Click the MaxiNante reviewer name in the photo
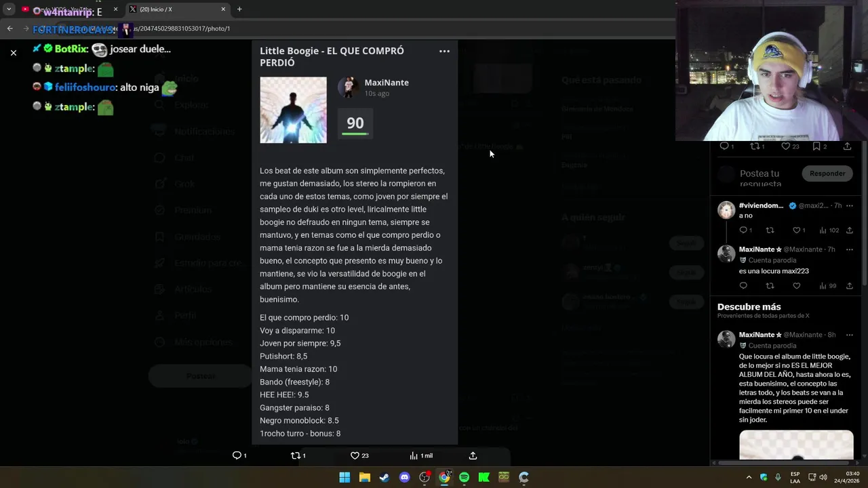Image resolution: width=868 pixels, height=488 pixels. (387, 83)
